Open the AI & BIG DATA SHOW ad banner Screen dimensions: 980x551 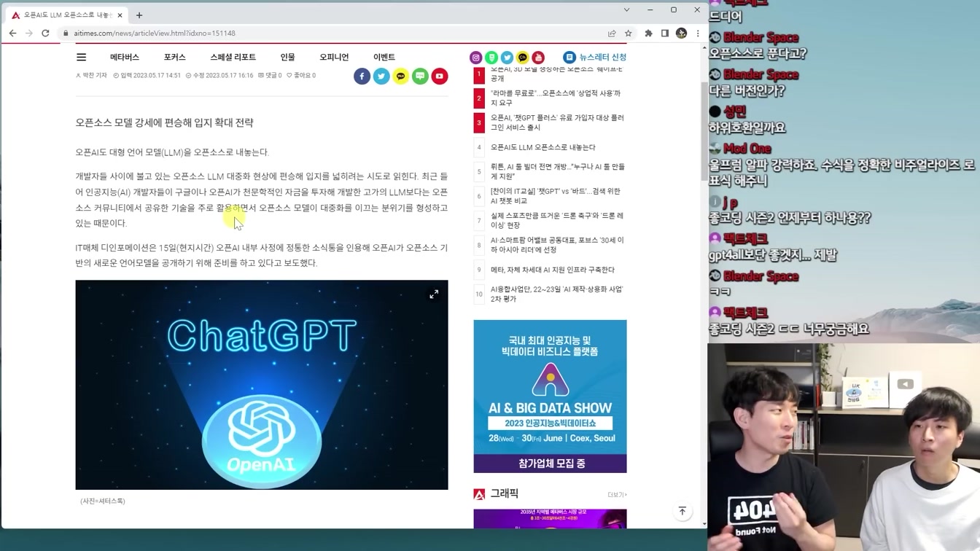point(550,396)
